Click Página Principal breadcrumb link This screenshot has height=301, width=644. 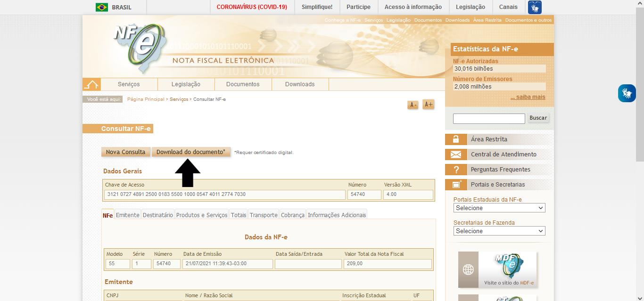pyautogui.click(x=146, y=99)
